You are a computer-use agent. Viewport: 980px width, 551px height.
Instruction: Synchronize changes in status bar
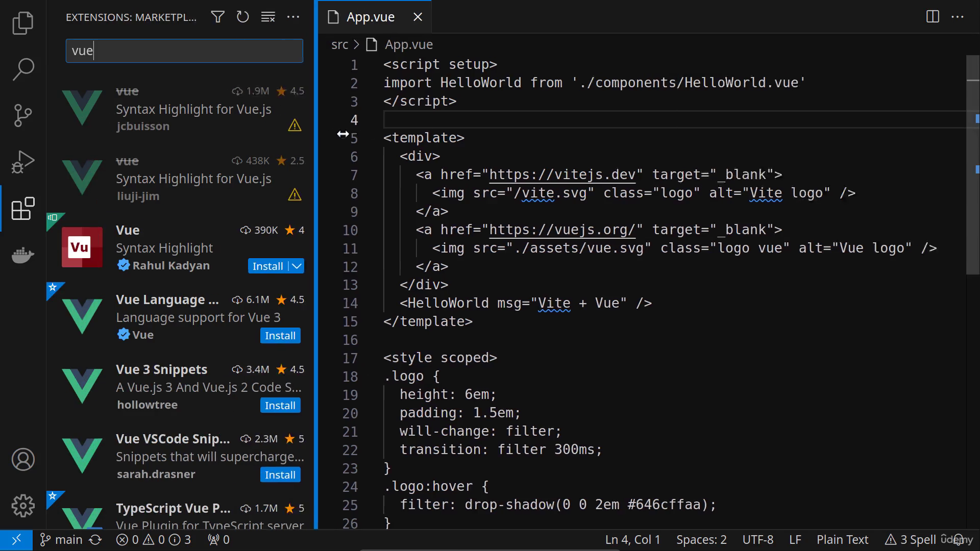click(x=95, y=540)
